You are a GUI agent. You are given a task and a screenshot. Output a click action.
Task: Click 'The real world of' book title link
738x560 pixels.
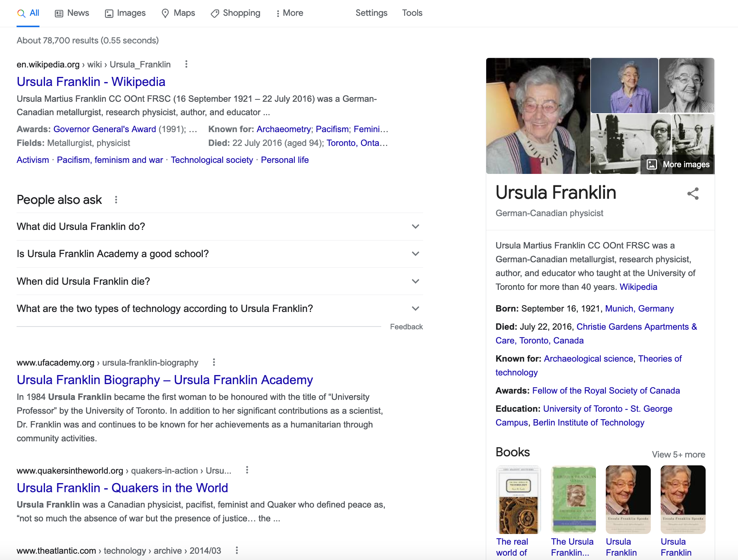(512, 547)
